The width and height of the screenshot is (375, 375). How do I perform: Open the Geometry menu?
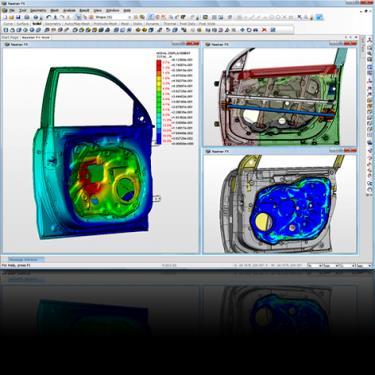coord(38,11)
